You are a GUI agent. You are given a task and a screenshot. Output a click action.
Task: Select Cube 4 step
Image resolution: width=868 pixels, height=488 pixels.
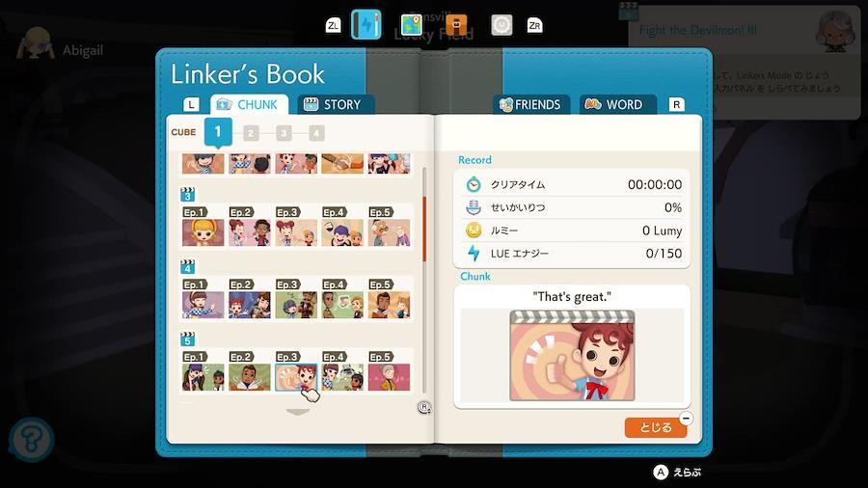[316, 133]
